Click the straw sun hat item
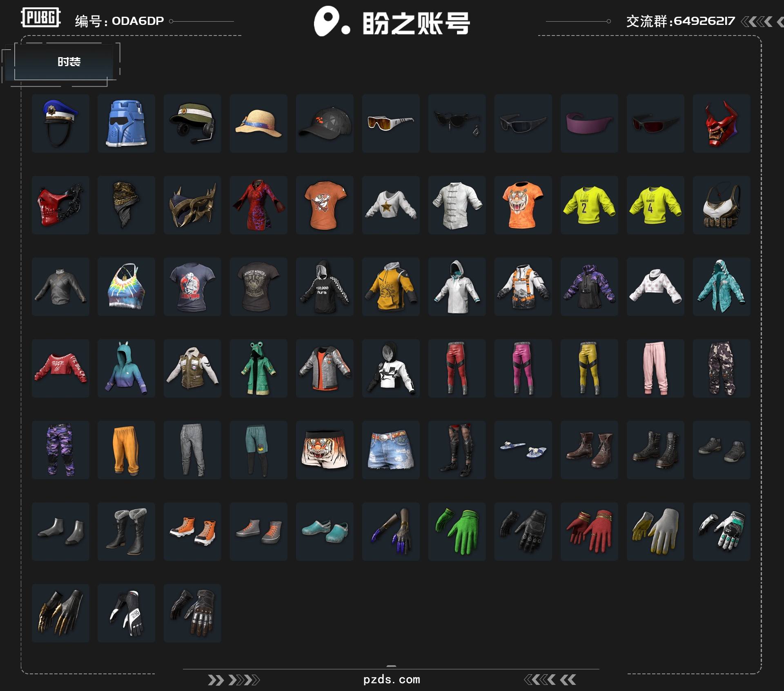 258,123
